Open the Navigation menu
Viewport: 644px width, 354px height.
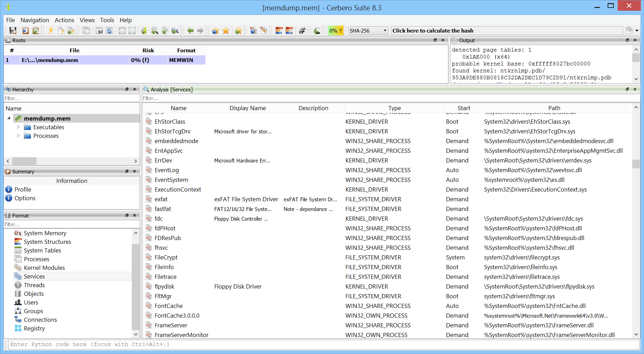35,20
